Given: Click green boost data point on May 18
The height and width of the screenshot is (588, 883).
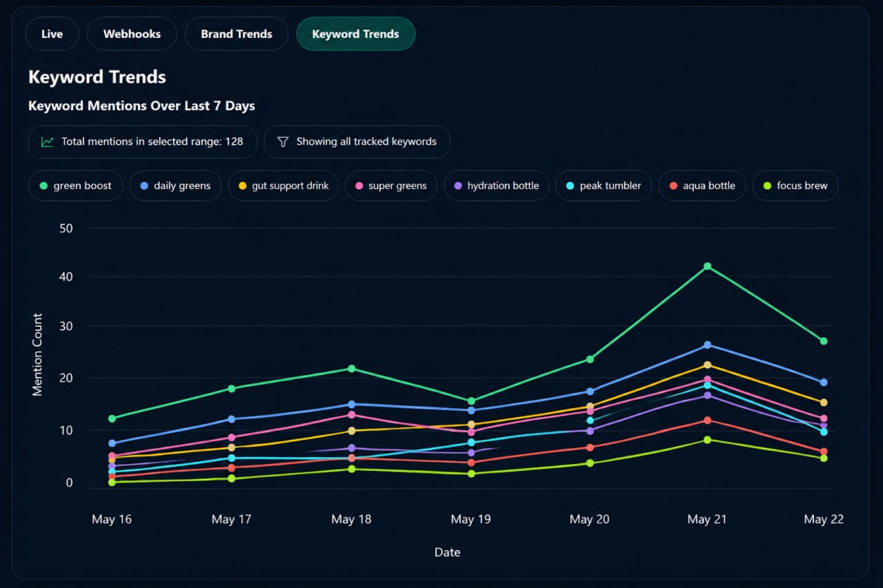Looking at the screenshot, I should click(x=351, y=369).
